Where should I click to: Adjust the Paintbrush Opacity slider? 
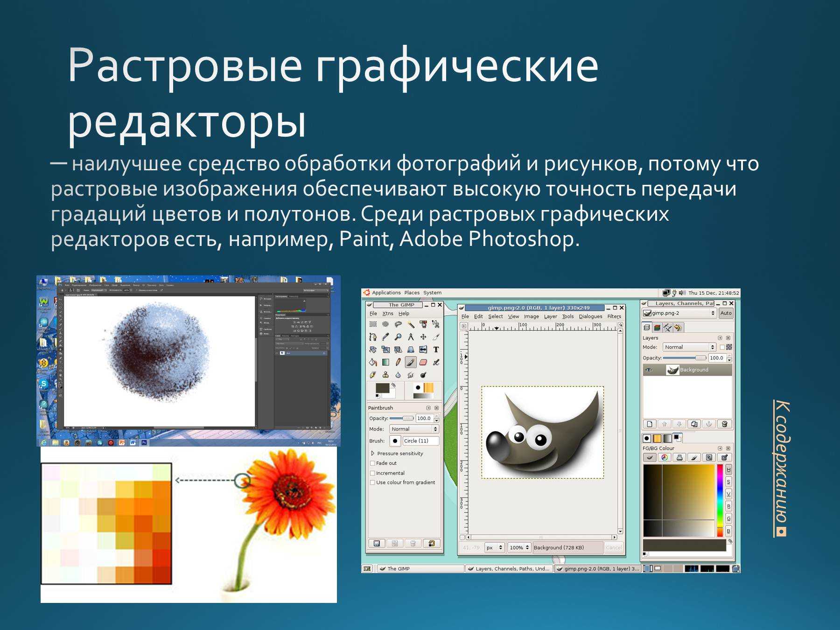coord(402,419)
